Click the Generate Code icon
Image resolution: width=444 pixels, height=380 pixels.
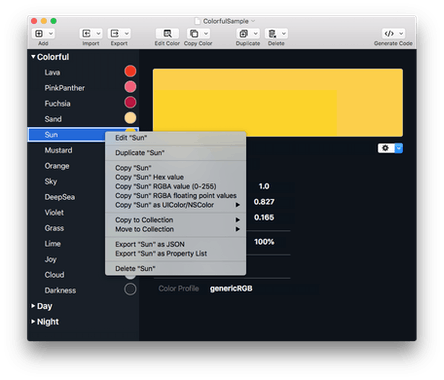point(389,33)
